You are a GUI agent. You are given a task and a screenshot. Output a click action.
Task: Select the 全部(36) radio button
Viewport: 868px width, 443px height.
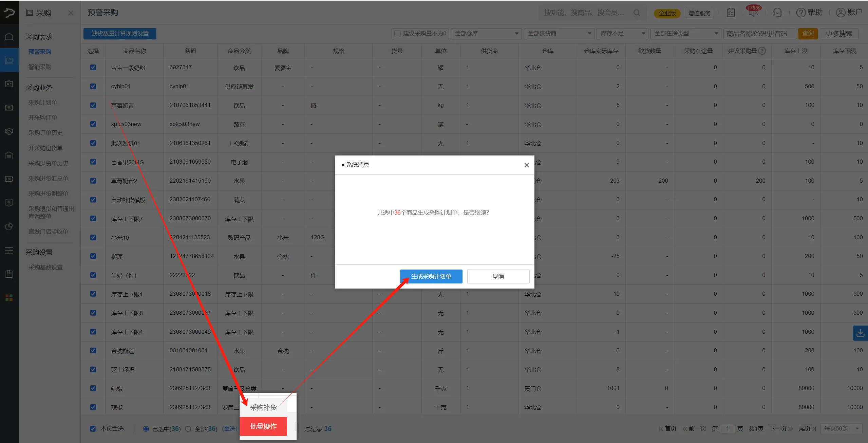click(188, 429)
